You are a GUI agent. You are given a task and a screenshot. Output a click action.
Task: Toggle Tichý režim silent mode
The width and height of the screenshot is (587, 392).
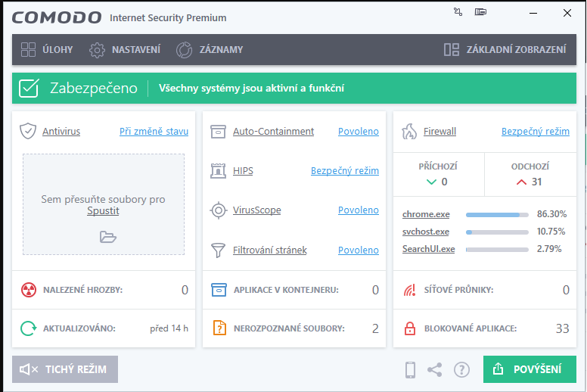(65, 369)
